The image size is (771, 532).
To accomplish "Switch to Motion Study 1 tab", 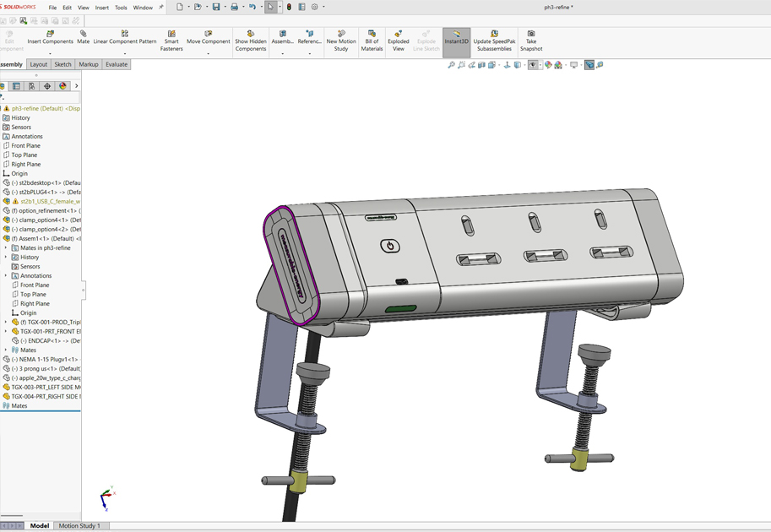I will (x=79, y=525).
